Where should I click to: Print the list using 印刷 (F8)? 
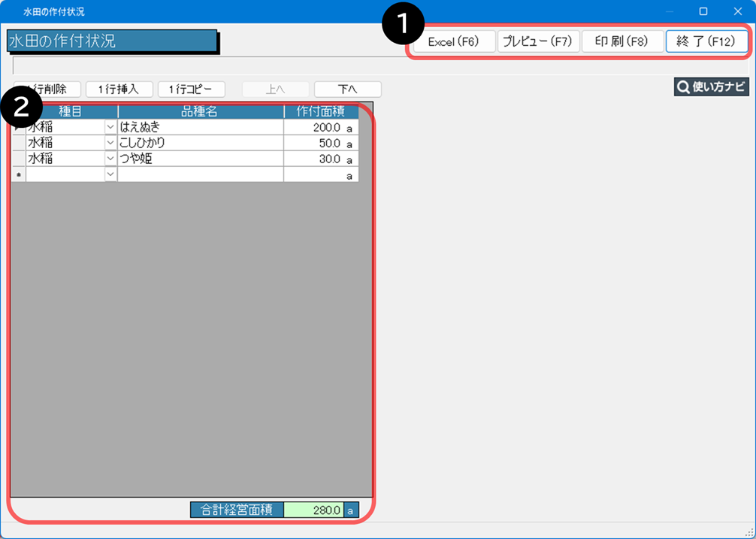(621, 41)
